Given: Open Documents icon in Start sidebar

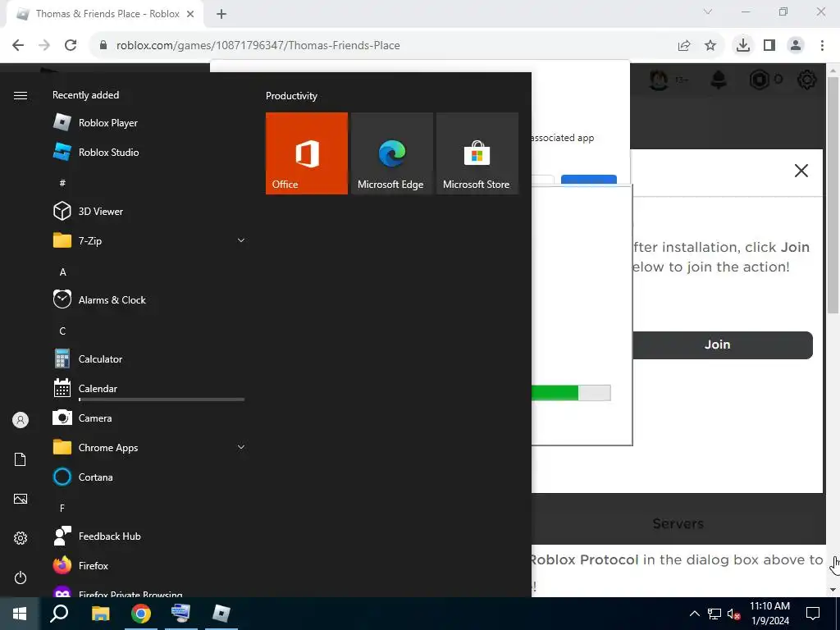Looking at the screenshot, I should coord(21,459).
